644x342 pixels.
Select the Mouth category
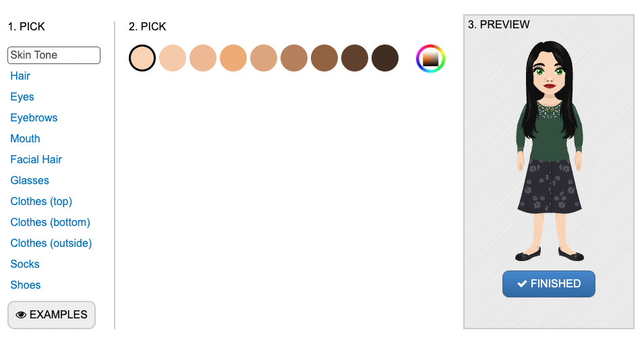click(x=25, y=139)
